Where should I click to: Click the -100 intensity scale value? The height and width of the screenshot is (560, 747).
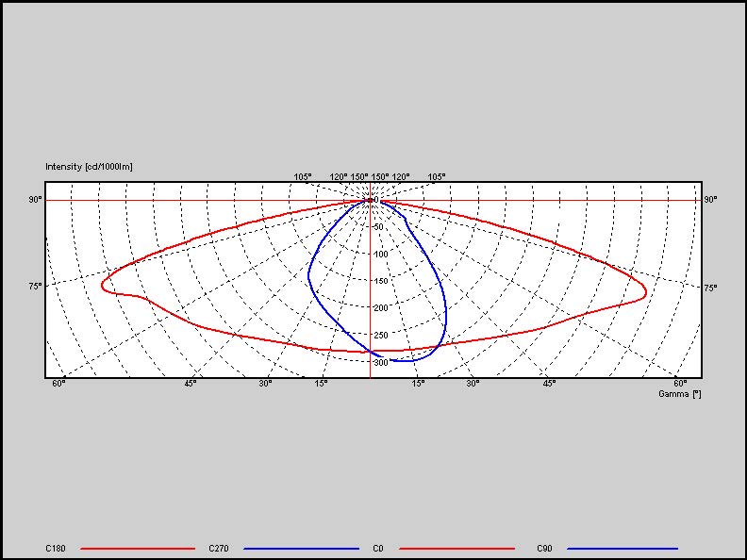(x=380, y=255)
